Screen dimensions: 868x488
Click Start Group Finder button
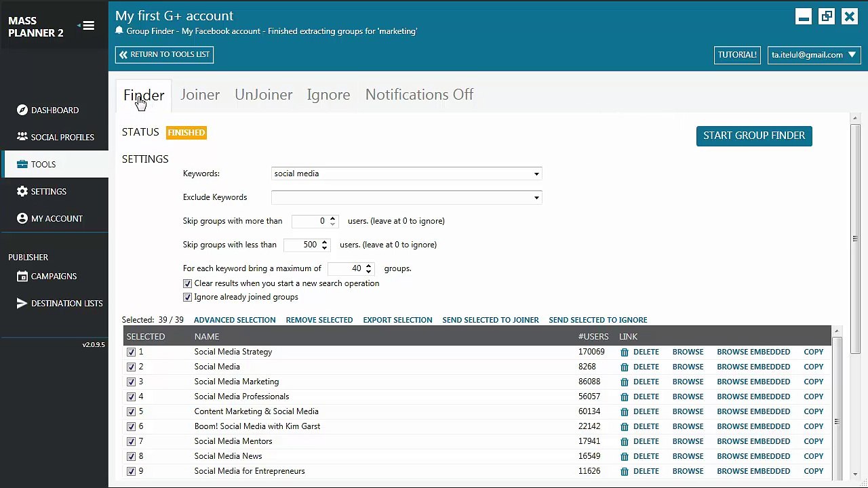754,136
